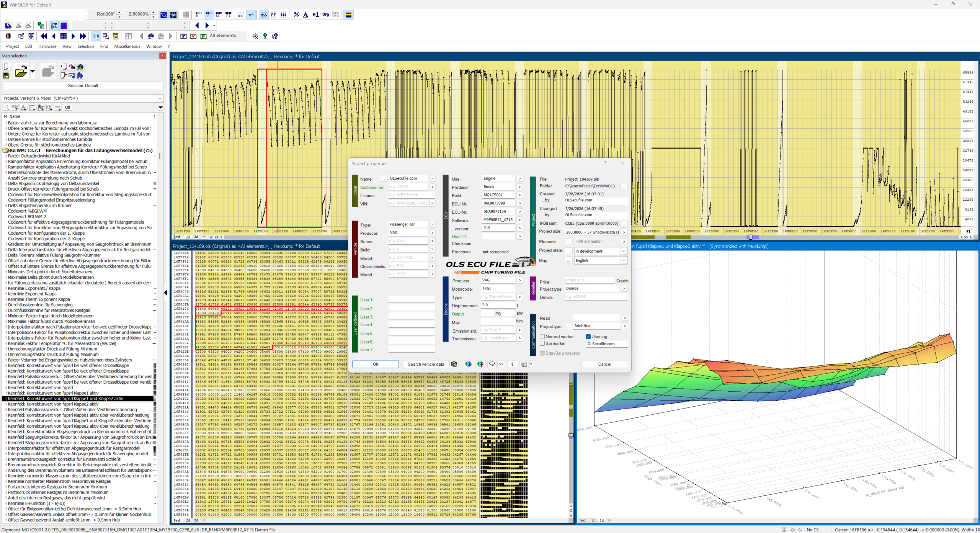This screenshot has height=533, width=980.
Task: Click OK in Project properties dialog
Action: point(376,364)
